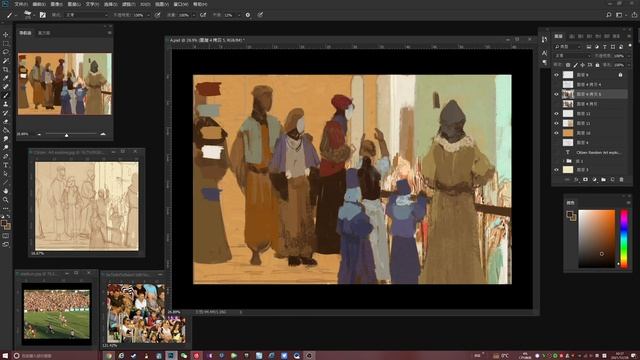Viewport: 640px width, 360px height.
Task: Hide the 图层 8 layer
Action: [x=556, y=75]
